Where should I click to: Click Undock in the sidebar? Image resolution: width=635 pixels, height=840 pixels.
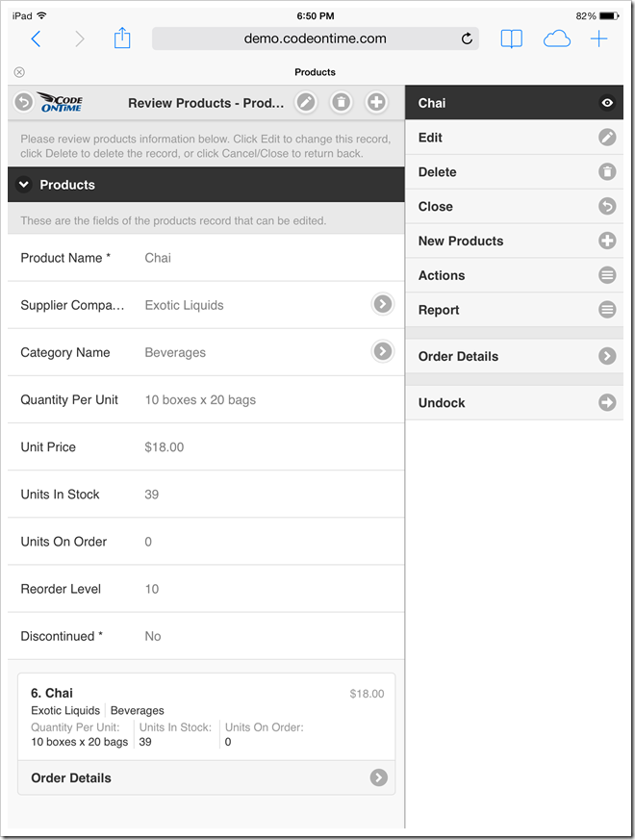(514, 403)
